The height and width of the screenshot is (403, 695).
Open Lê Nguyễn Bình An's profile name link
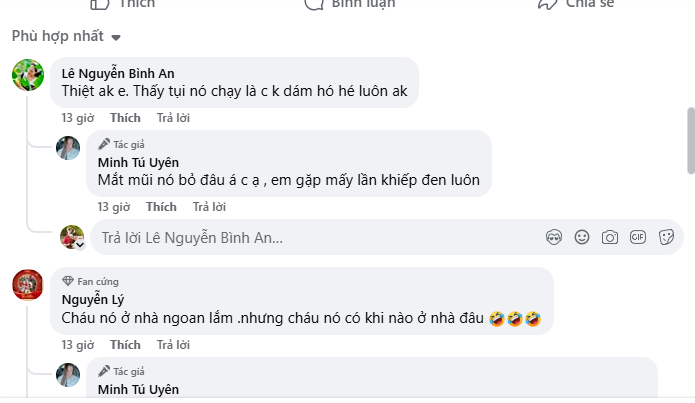119,73
